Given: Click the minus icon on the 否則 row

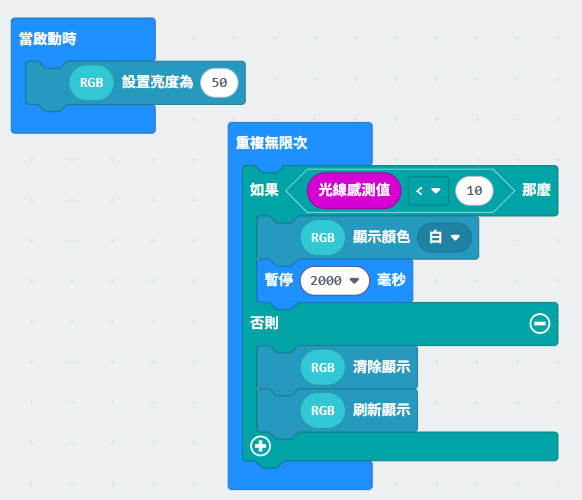Looking at the screenshot, I should [539, 323].
